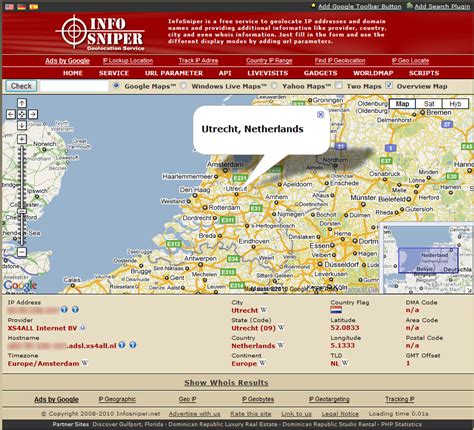This screenshot has height=430, width=474.
Task: Open Country IP Range ad link
Action: (269, 60)
